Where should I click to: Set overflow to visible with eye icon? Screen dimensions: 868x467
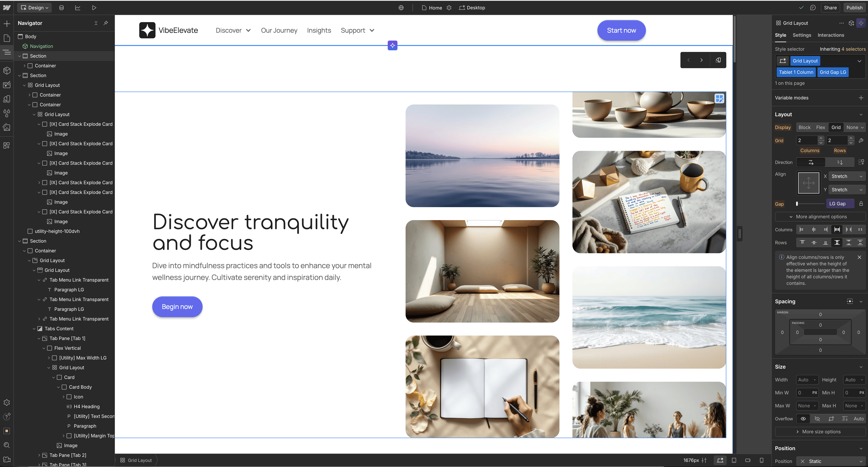(x=803, y=419)
